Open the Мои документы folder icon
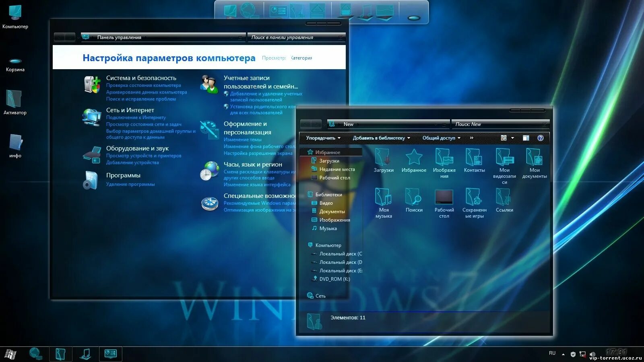 coord(535,157)
